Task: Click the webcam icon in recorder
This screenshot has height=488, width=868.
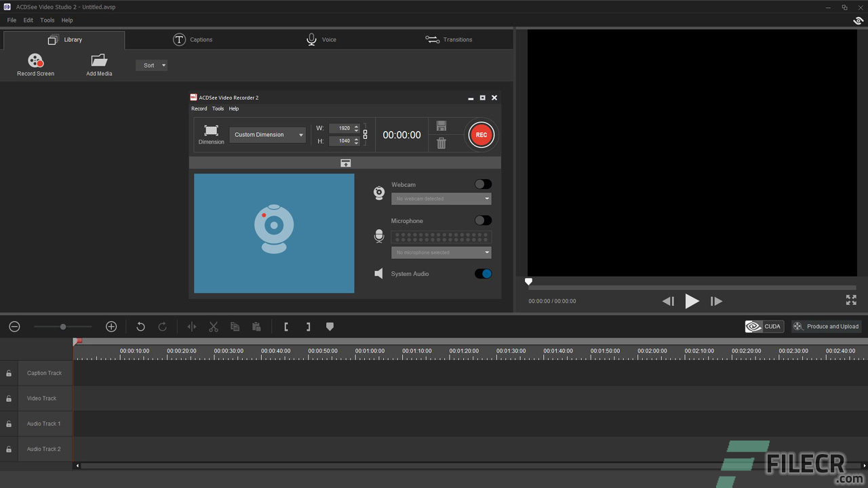Action: click(x=379, y=193)
